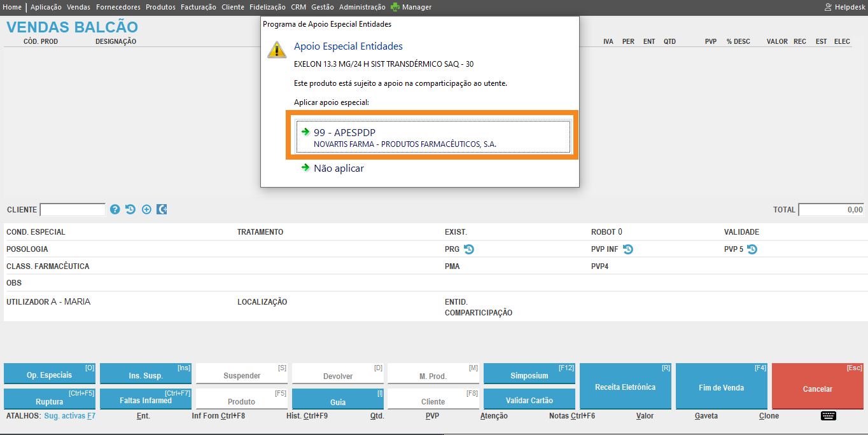
Task: Open Receita Eletrónica
Action: pyautogui.click(x=625, y=387)
